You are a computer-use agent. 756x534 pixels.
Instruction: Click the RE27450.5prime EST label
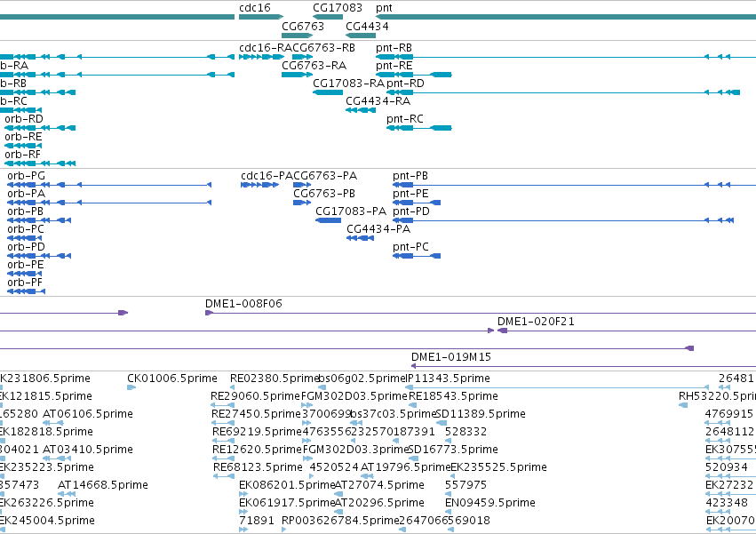point(256,414)
